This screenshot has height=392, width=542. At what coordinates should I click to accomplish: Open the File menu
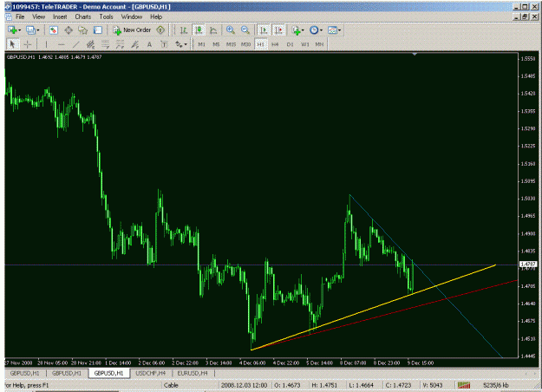pyautogui.click(x=20, y=16)
